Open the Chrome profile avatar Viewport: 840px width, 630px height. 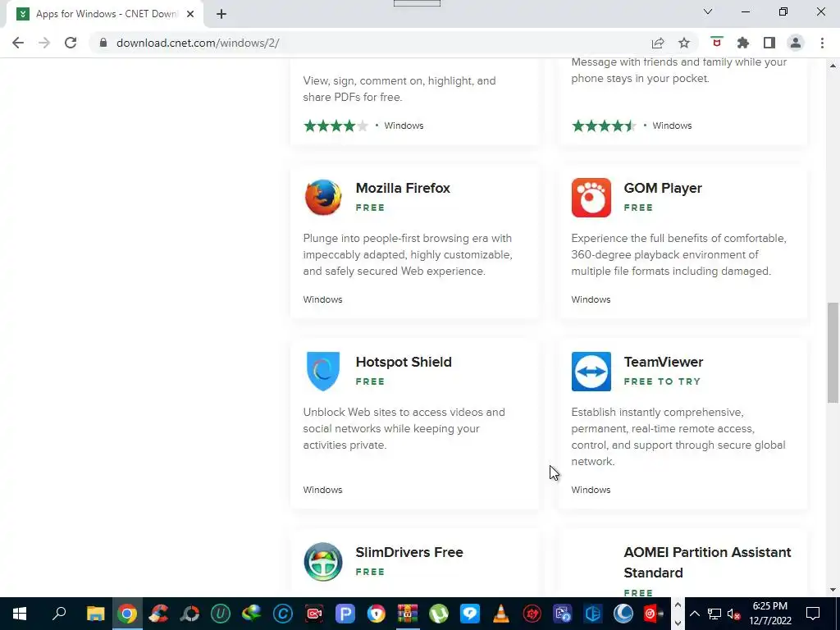(796, 43)
